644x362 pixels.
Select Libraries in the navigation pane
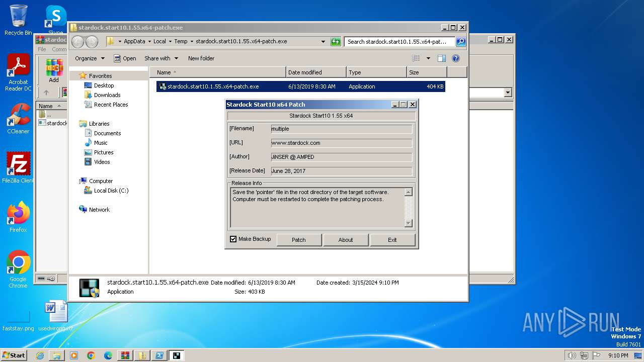[x=99, y=124]
